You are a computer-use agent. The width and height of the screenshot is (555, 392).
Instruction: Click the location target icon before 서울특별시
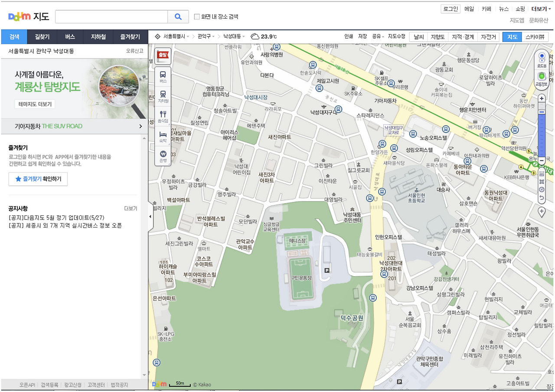click(x=157, y=36)
